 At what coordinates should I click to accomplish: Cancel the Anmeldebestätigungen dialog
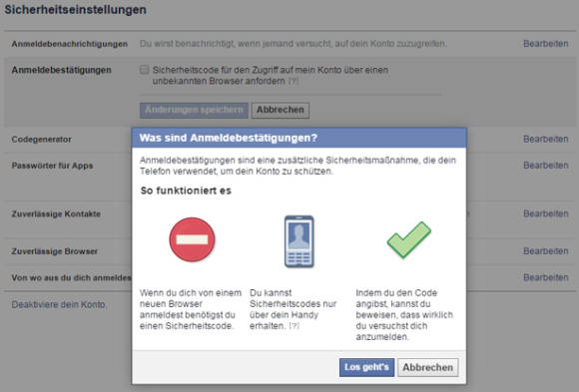click(x=427, y=367)
